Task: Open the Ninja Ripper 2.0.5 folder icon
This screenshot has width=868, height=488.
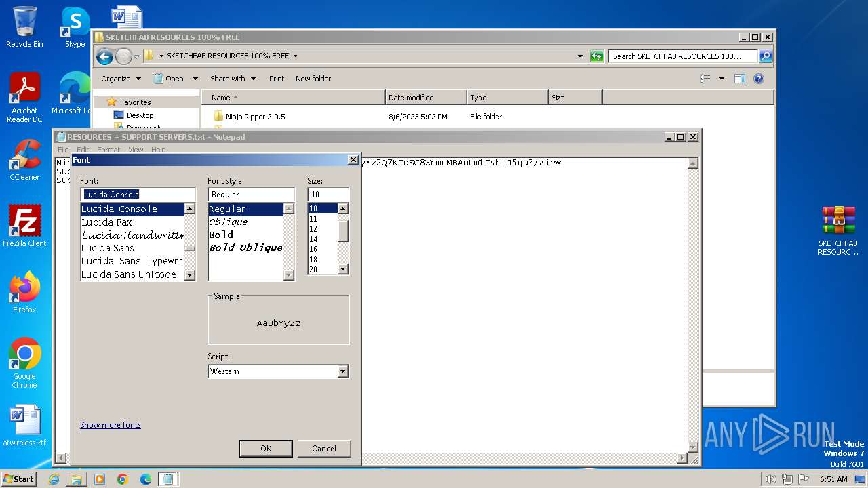Action: click(x=218, y=117)
